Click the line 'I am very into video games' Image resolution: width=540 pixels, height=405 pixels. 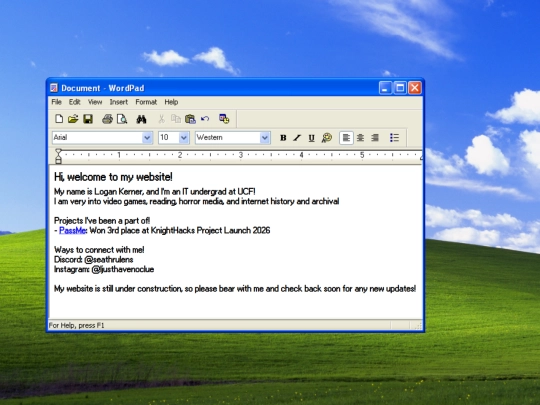(x=197, y=201)
